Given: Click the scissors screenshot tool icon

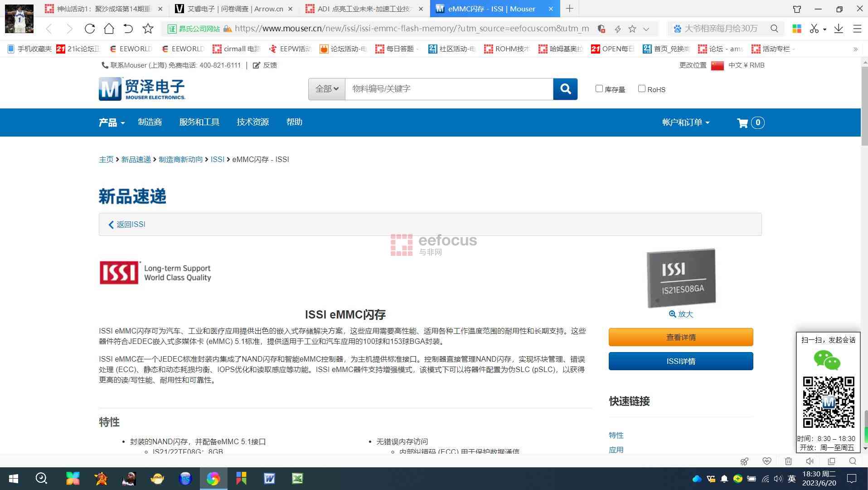Looking at the screenshot, I should pos(814,29).
